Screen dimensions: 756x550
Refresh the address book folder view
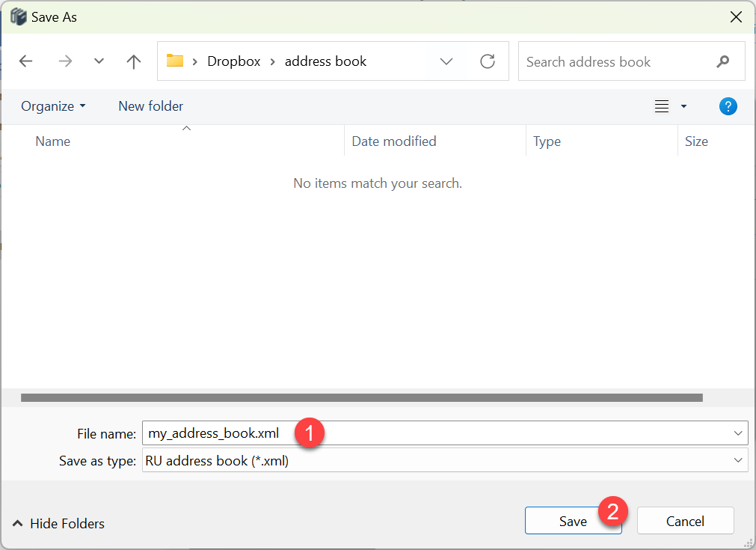[x=488, y=61]
